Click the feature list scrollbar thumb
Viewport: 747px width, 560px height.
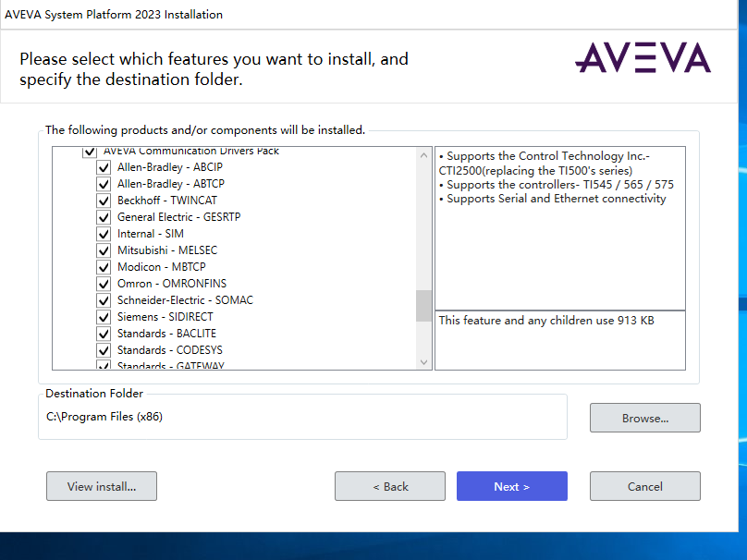coord(424,305)
